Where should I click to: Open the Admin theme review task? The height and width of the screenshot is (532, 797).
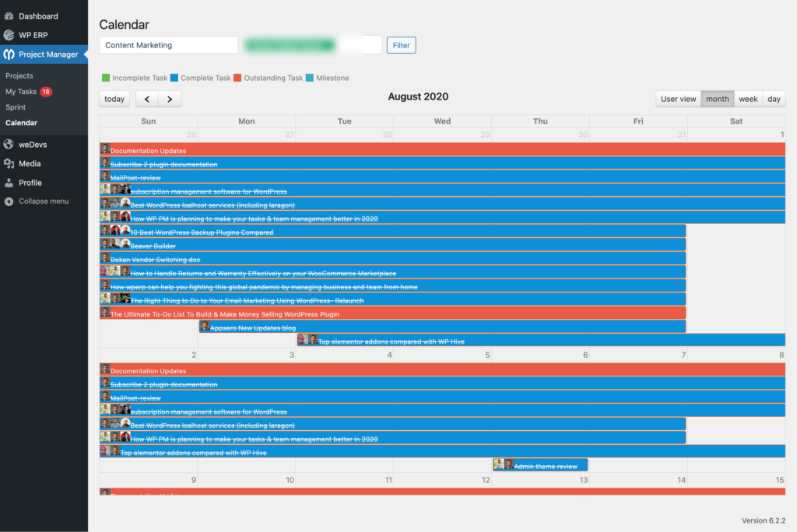point(540,465)
